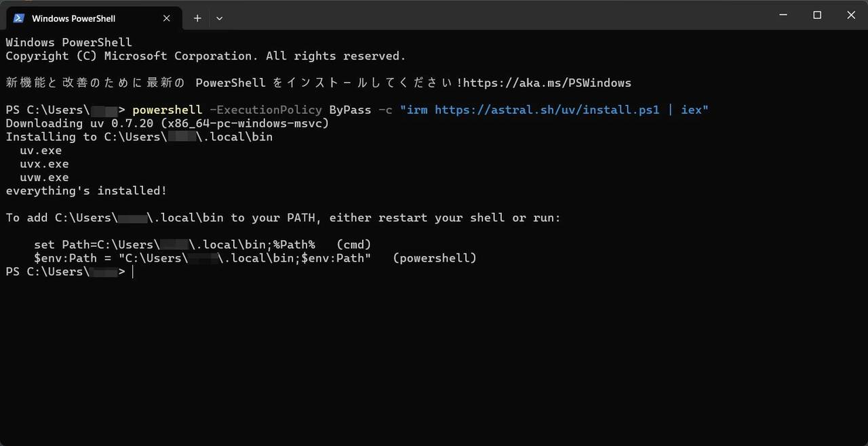Click the astral.sh install.ps1 URL

point(547,110)
